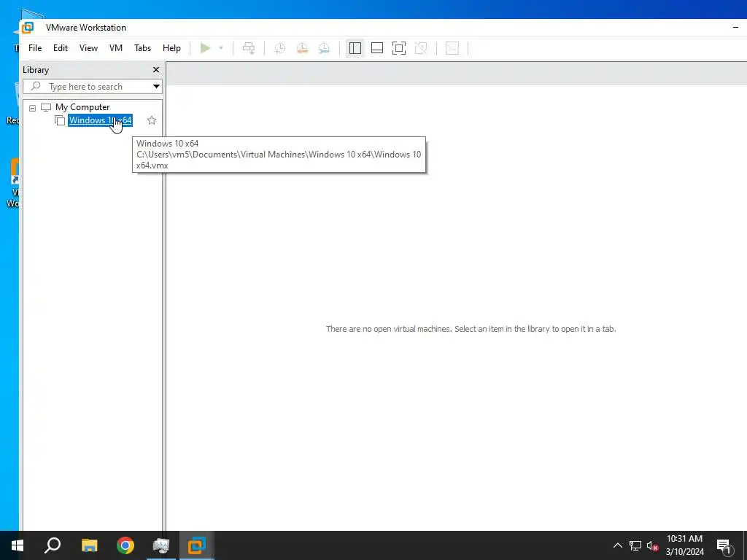Click the VMware Workstation taskbar icon
Screen dimensions: 747x560
point(196,545)
